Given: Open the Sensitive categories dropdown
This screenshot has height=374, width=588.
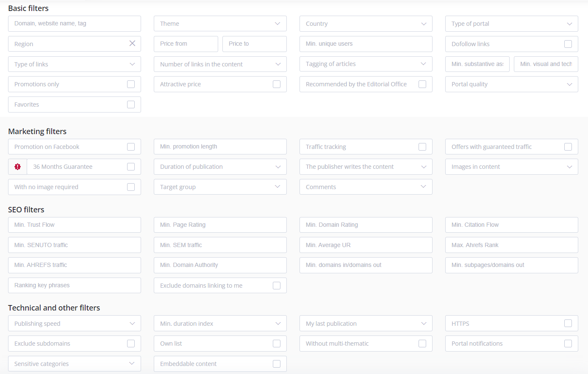Looking at the screenshot, I should tap(74, 364).
